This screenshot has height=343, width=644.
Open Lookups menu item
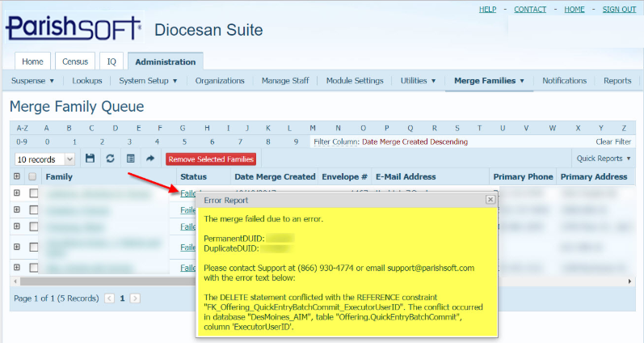click(x=87, y=81)
